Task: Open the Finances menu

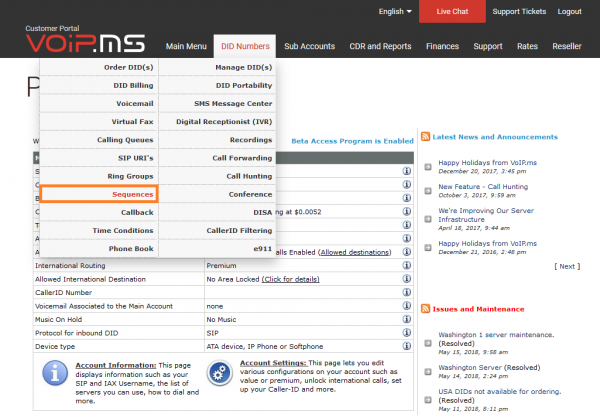Action: point(442,46)
